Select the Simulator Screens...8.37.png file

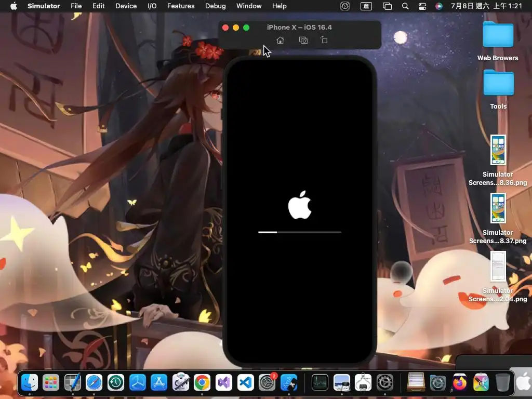tap(498, 219)
